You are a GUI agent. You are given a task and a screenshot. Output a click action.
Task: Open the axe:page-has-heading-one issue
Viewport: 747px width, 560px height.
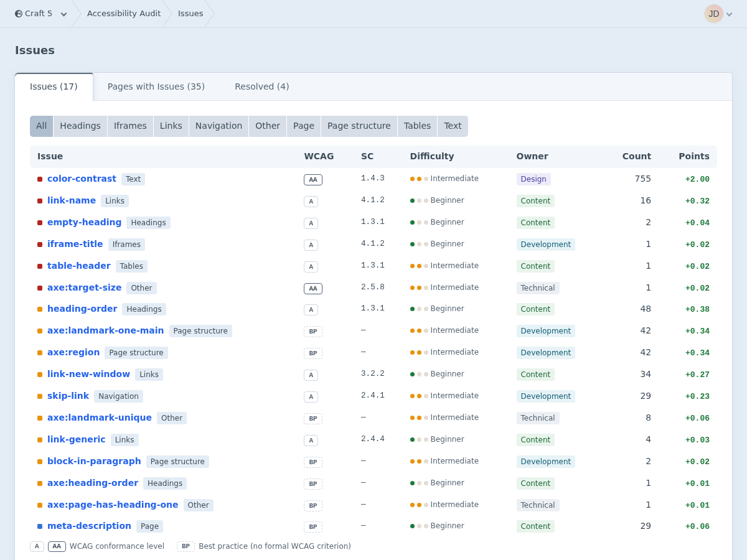pos(113,505)
